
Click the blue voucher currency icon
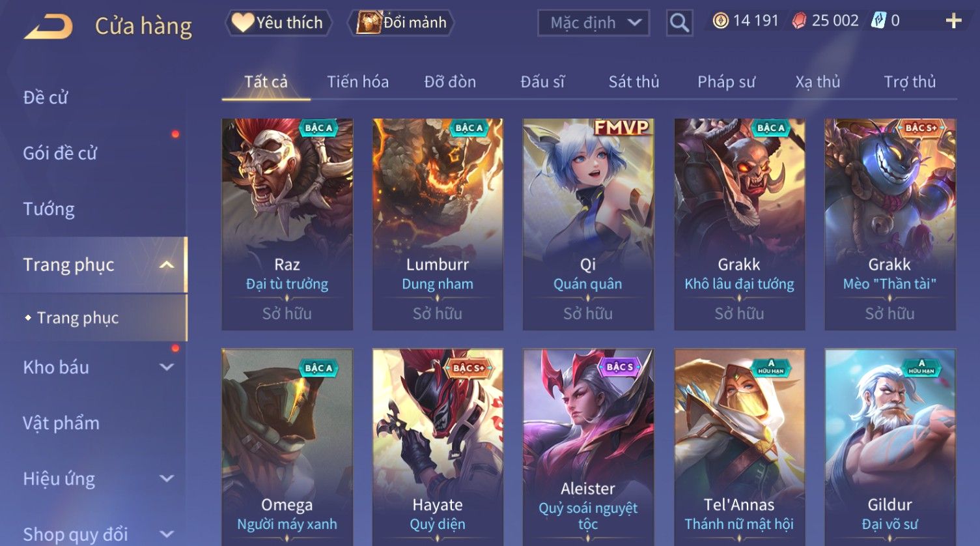[878, 21]
